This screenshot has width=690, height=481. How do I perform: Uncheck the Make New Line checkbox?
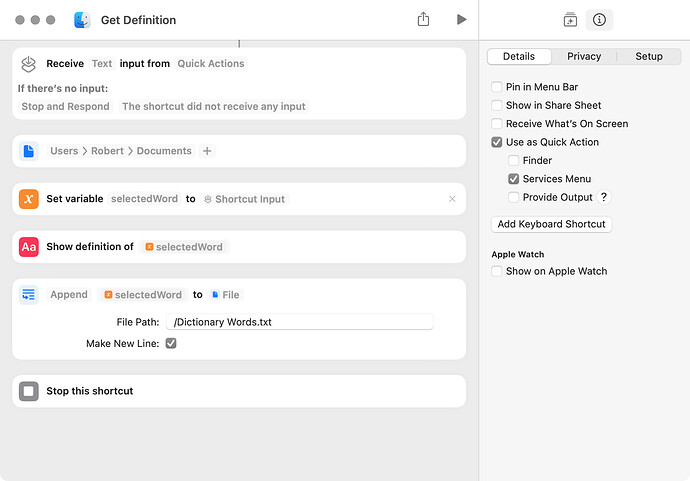click(171, 343)
